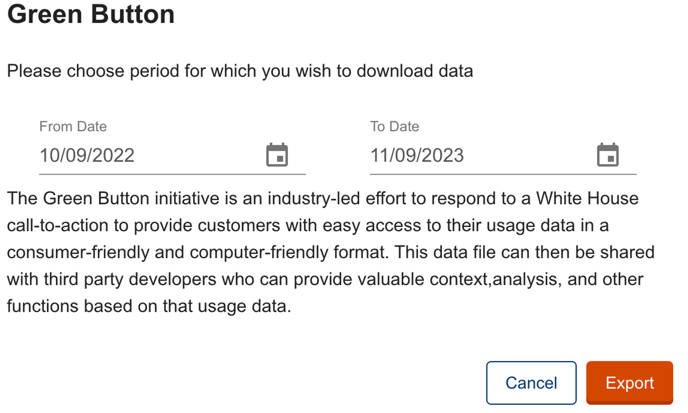Click into the To Date field

click(503, 156)
